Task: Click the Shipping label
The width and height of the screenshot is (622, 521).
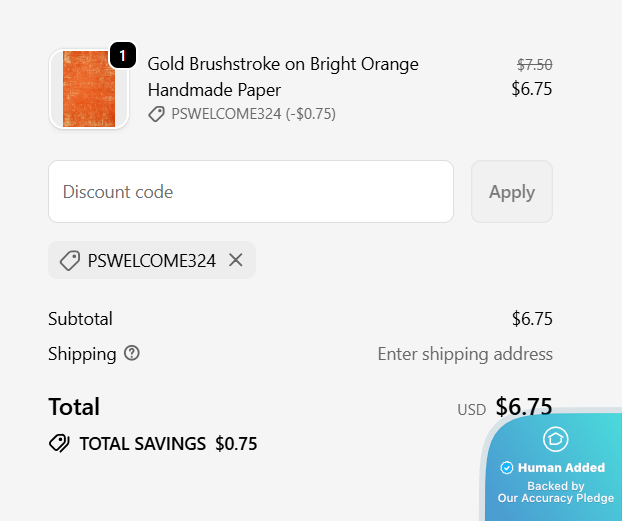Action: click(82, 354)
